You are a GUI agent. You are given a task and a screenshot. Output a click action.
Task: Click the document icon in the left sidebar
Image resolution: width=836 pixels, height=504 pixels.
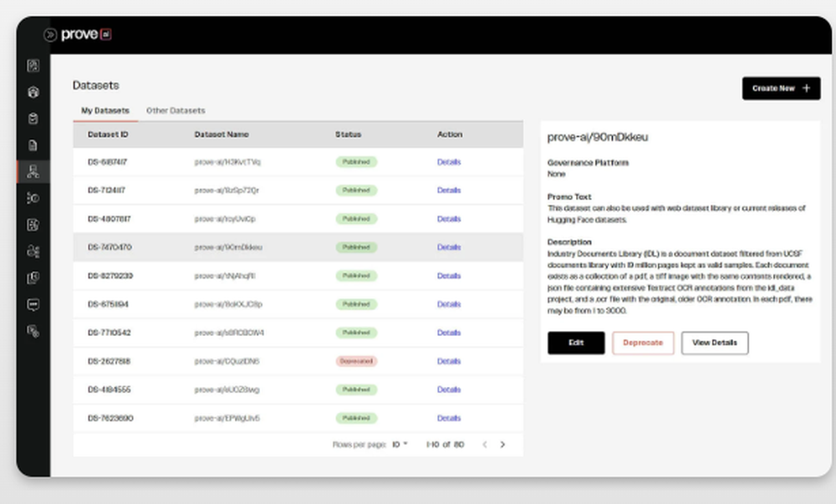[33, 145]
